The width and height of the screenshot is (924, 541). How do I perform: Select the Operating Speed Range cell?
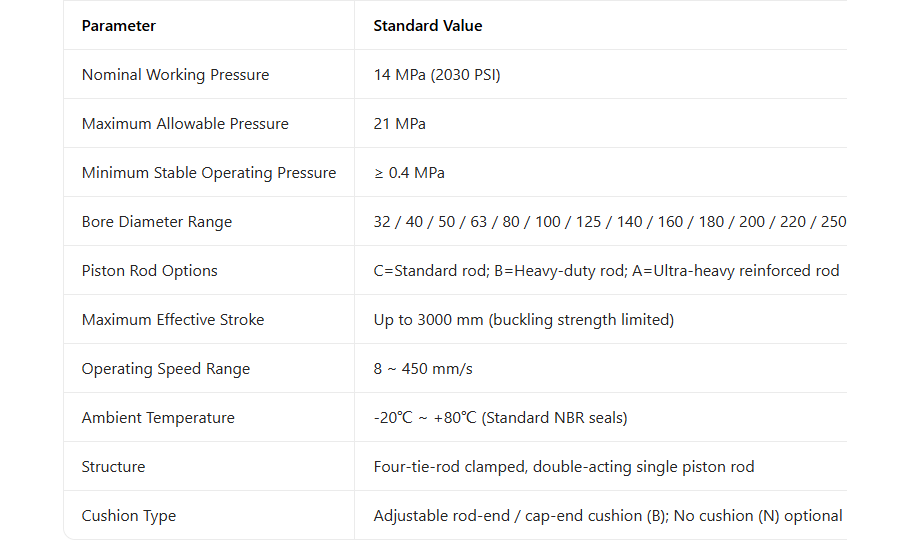point(166,369)
